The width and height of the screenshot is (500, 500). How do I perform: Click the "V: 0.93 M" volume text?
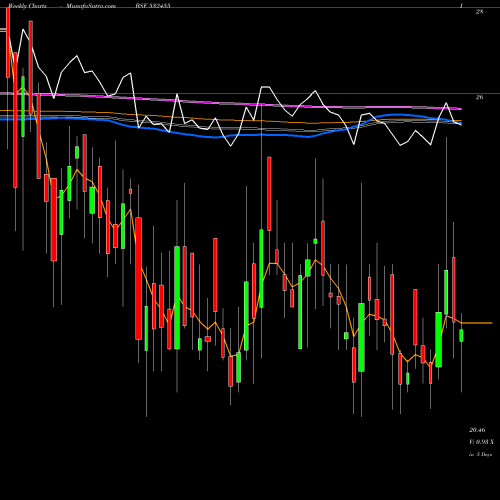pyautogui.click(x=481, y=442)
